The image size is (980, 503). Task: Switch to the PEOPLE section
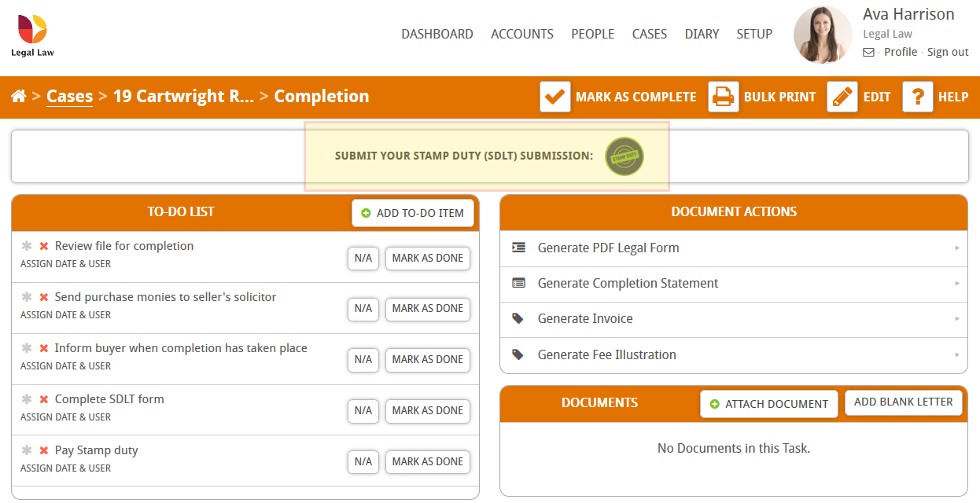click(592, 34)
